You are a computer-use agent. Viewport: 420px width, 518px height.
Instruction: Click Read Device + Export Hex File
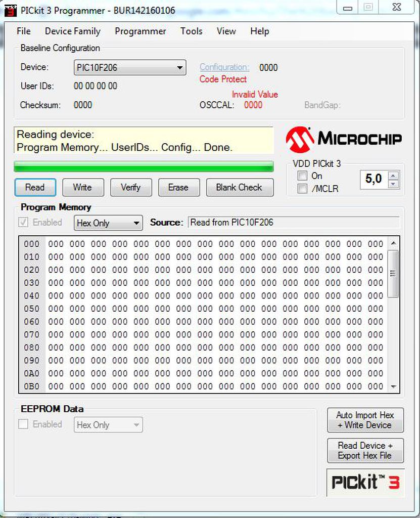(365, 451)
